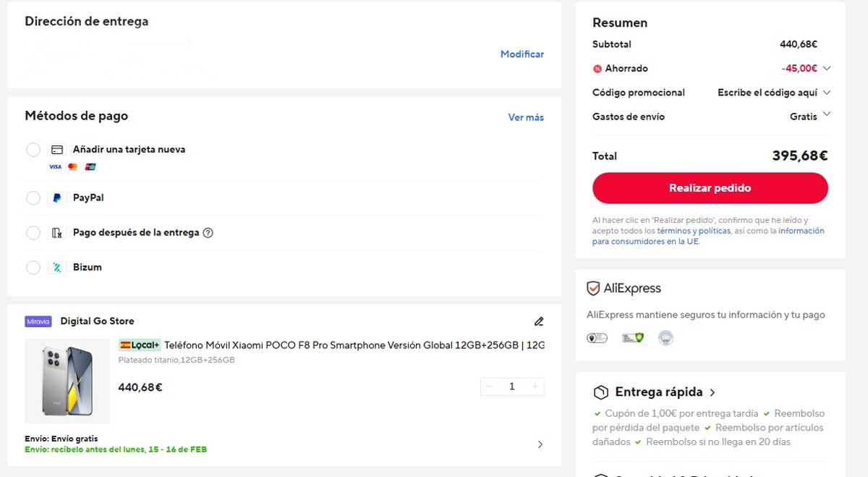The image size is (868, 477).
Task: Click the Xiaomi POCO F8 Pro thumbnail
Action: (x=67, y=381)
